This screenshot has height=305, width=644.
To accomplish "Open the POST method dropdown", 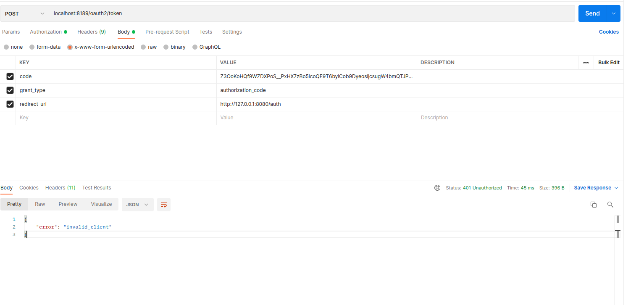I will coord(24,13).
